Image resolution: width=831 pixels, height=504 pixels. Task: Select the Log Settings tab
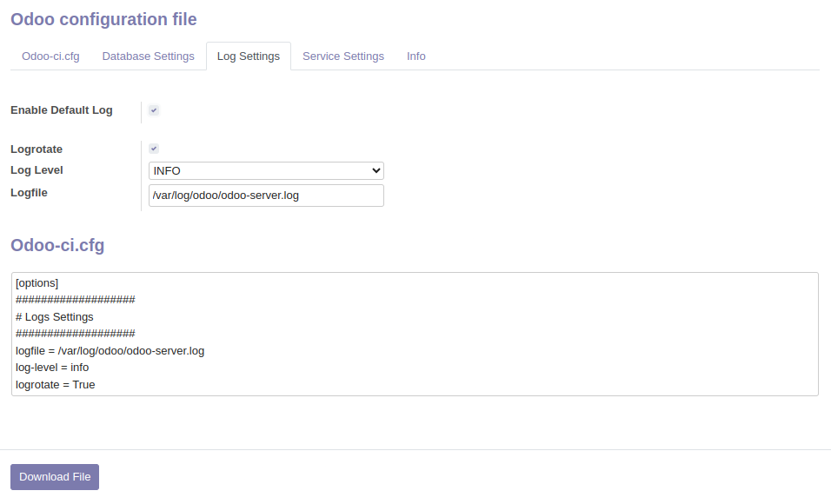(248, 56)
